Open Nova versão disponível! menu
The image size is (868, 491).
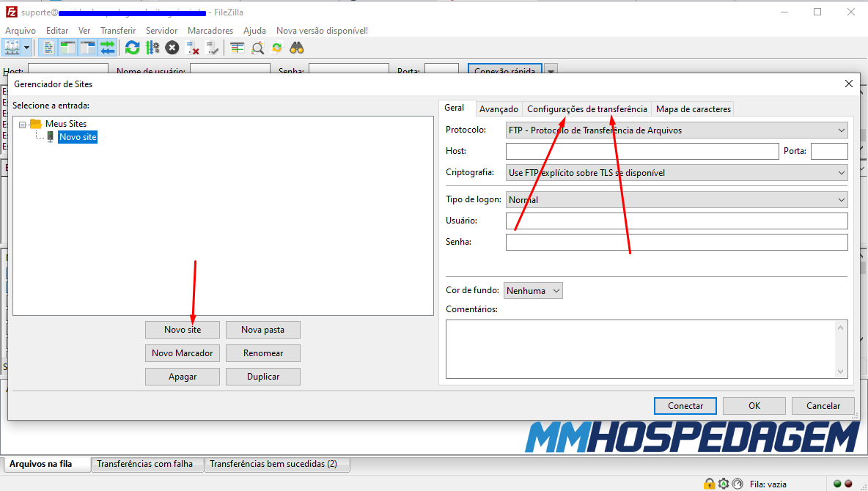[x=322, y=31]
